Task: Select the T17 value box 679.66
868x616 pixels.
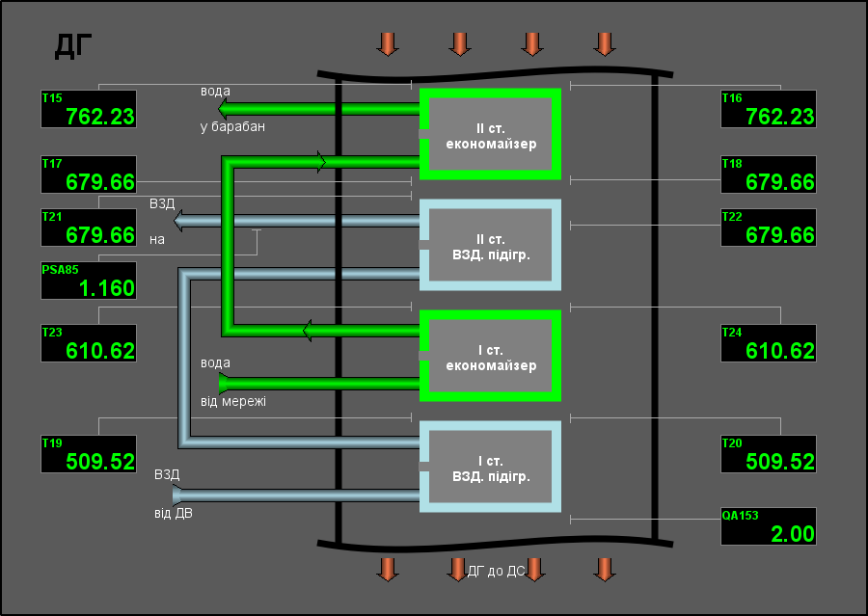Action: coord(89,174)
